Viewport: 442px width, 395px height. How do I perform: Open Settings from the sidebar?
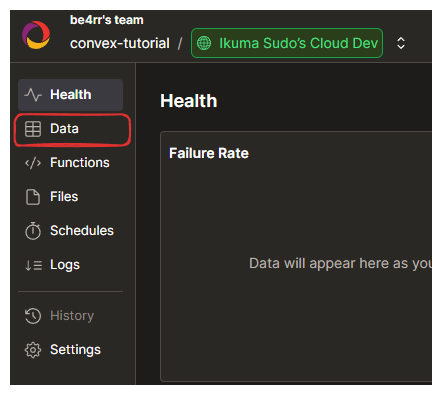[70, 350]
